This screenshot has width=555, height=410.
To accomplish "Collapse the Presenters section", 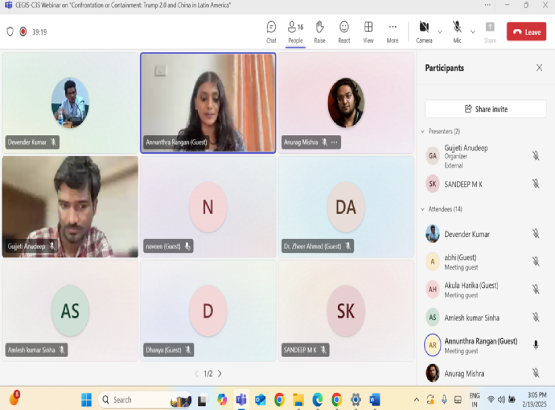I will coord(423,131).
